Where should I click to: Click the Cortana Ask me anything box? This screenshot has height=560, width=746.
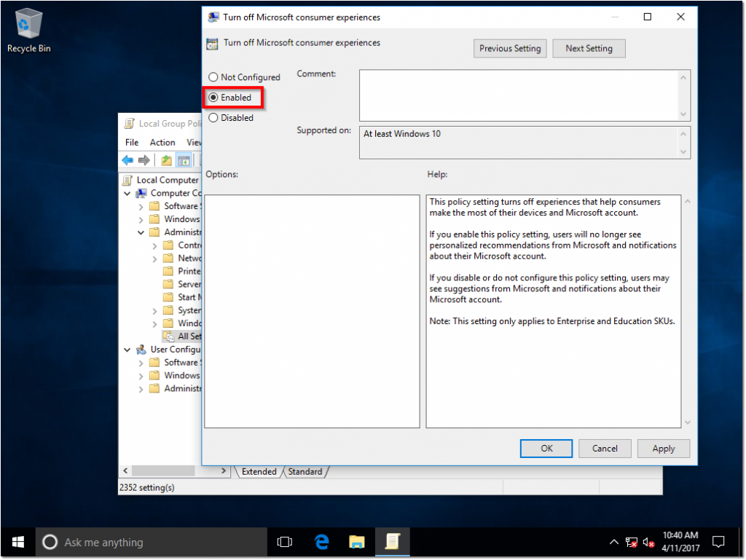pyautogui.click(x=152, y=542)
